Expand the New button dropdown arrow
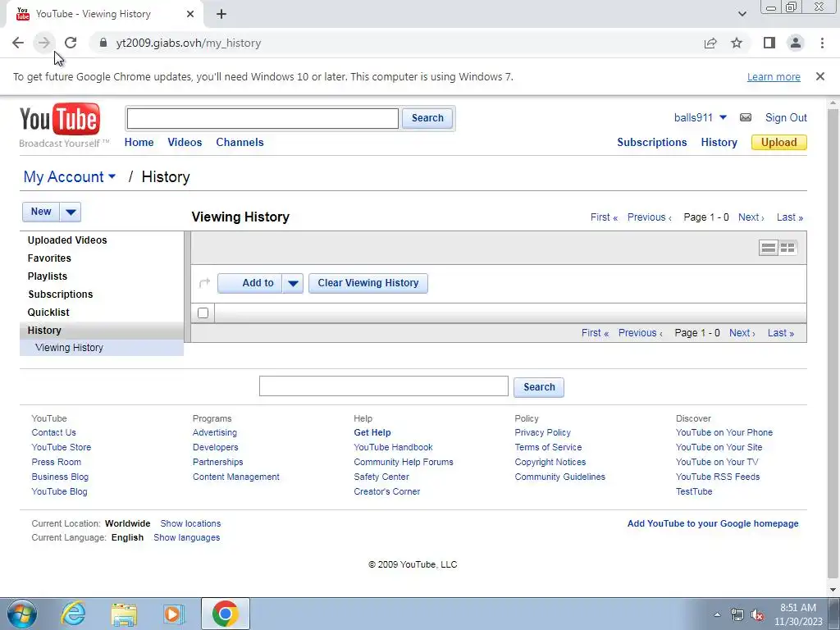The image size is (840, 630). click(x=71, y=212)
